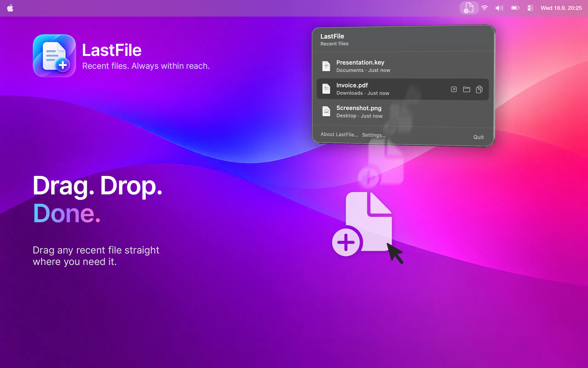
Task: Click the Screenshot.png image file icon
Action: pyautogui.click(x=326, y=111)
